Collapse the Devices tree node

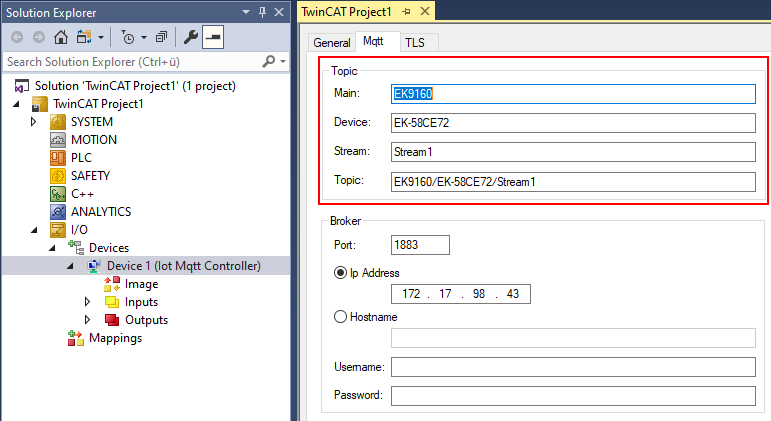tap(52, 248)
